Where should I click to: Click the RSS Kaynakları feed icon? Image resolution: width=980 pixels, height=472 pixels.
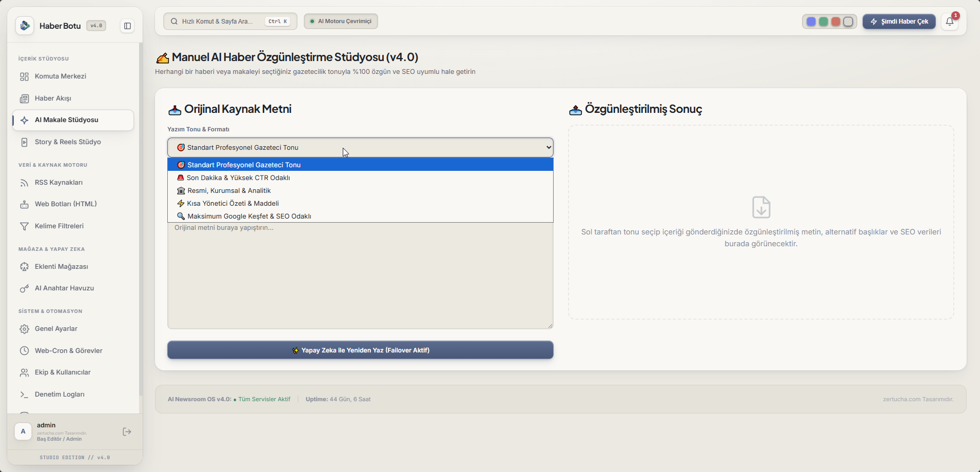tap(24, 183)
